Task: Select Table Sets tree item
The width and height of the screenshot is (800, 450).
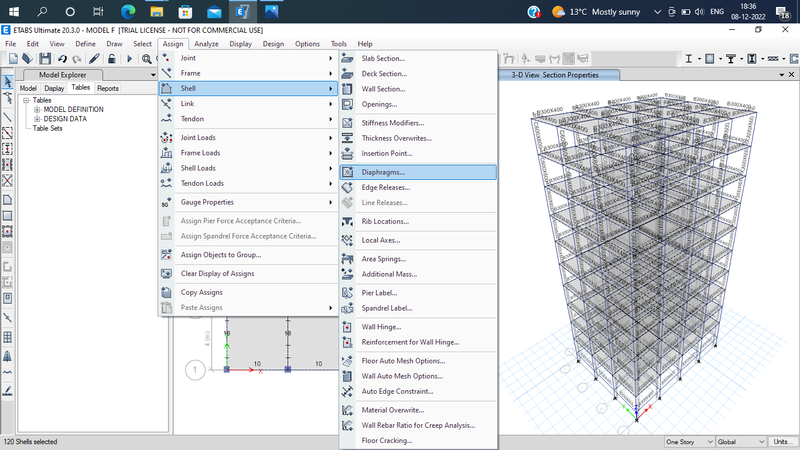Action: pyautogui.click(x=47, y=129)
